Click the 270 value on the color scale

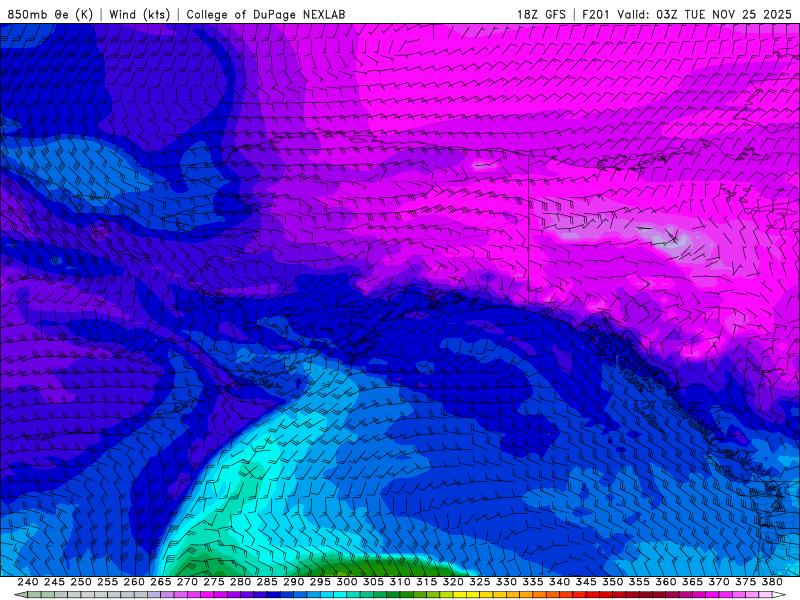187,582
